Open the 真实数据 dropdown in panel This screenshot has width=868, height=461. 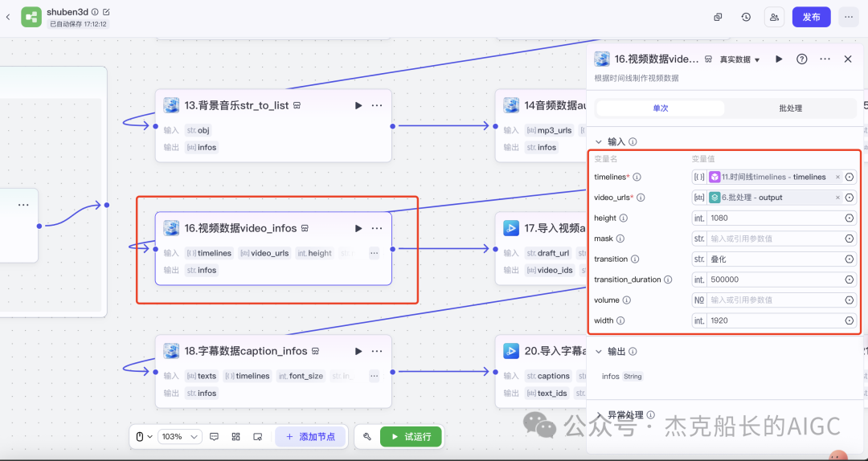point(739,59)
